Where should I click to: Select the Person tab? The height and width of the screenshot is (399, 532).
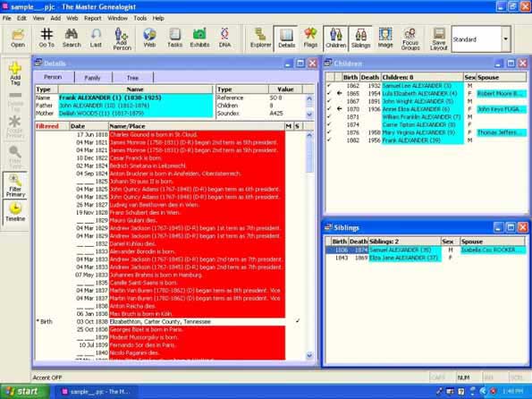pos(53,77)
